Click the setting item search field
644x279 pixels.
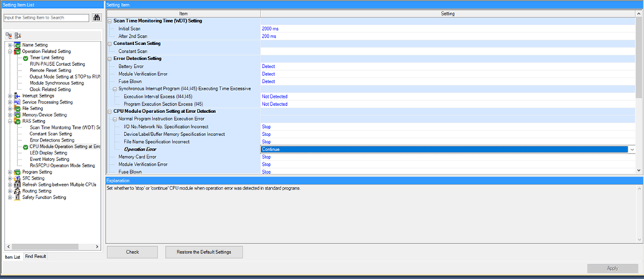[47, 18]
